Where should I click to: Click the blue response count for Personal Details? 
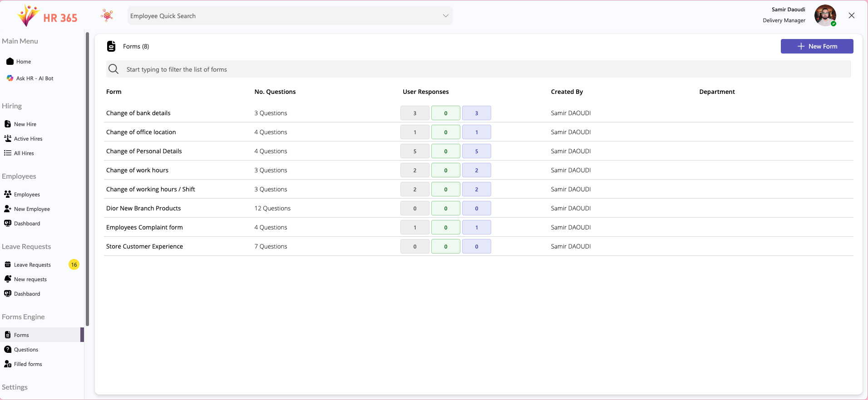pos(476,151)
